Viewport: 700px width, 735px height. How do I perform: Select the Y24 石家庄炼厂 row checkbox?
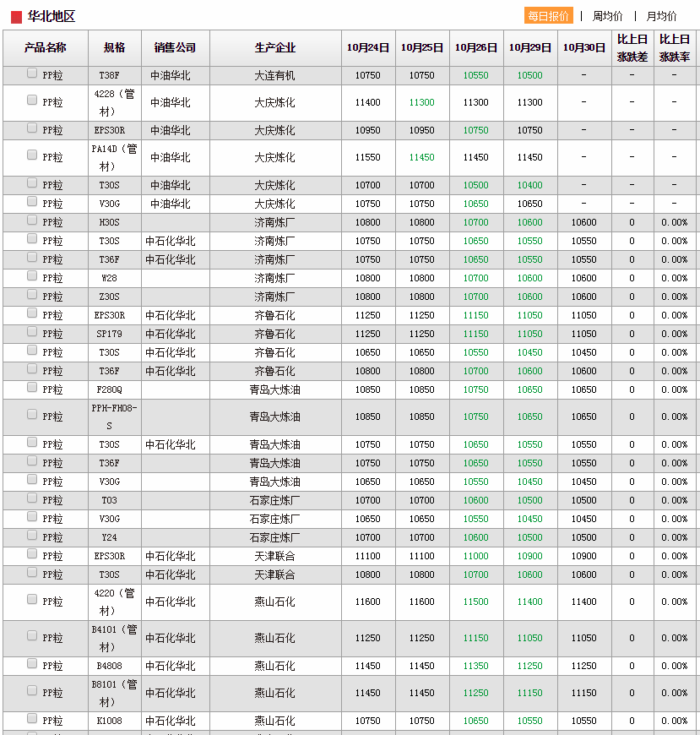coord(32,535)
